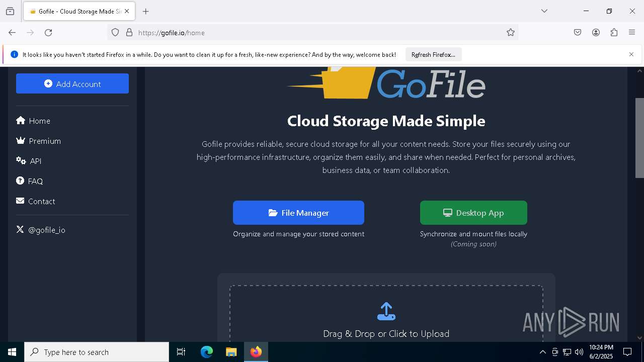This screenshot has height=362, width=644.
Task: Open the Firefox hamburger menu
Action: click(x=632, y=33)
